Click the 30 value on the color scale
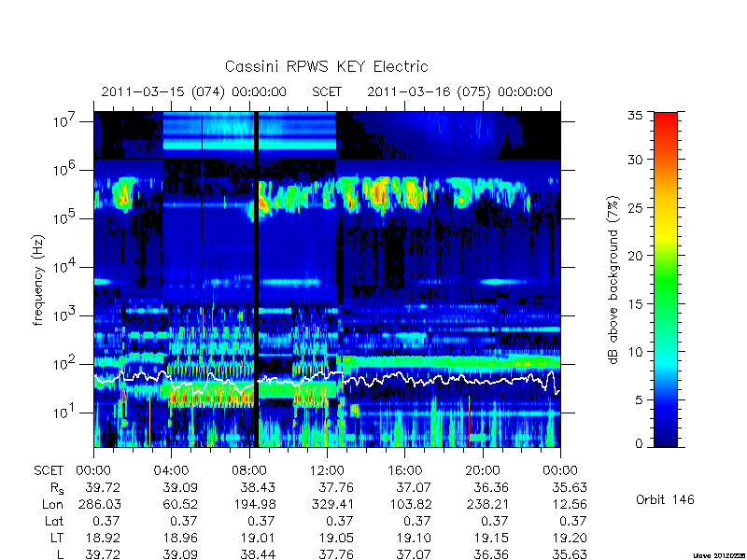 point(635,159)
